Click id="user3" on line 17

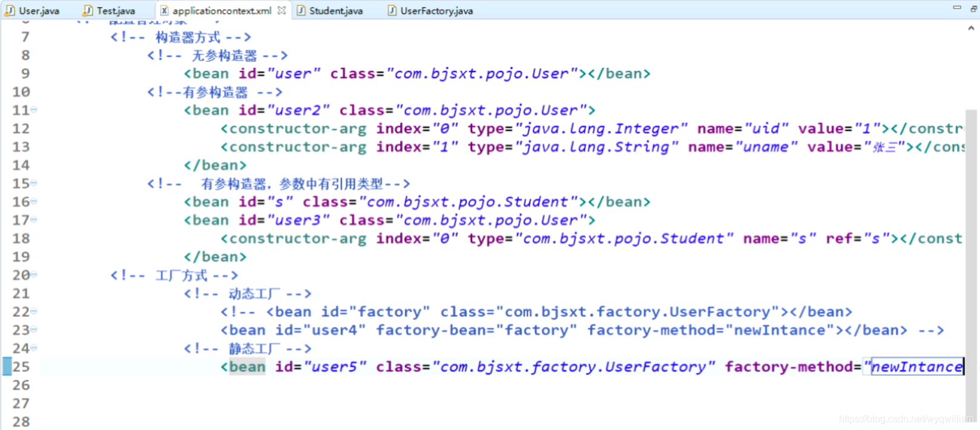click(x=284, y=220)
